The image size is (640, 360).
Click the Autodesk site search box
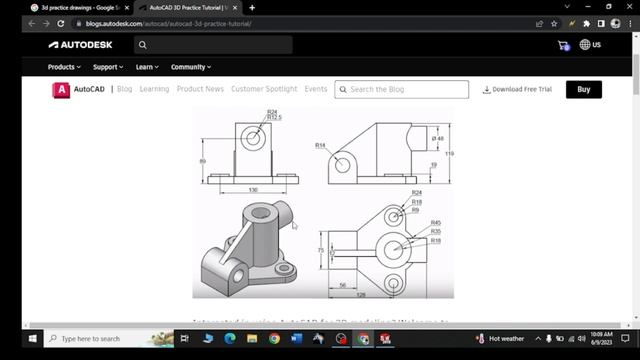click(213, 45)
